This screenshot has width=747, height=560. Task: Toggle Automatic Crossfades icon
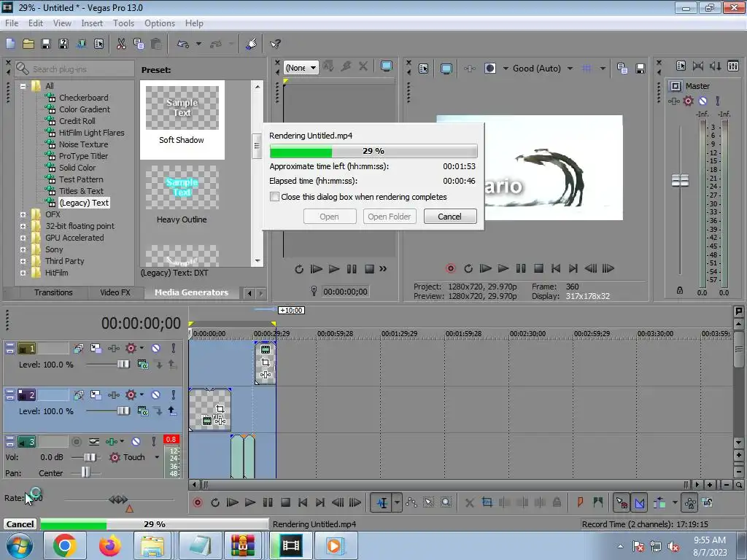pyautogui.click(x=639, y=502)
